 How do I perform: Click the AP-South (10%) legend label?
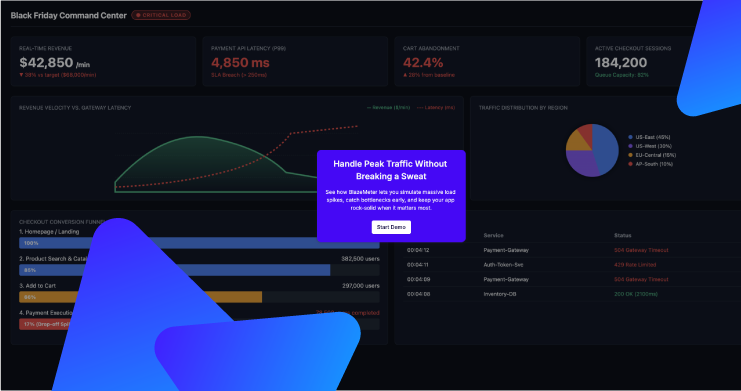(x=654, y=164)
